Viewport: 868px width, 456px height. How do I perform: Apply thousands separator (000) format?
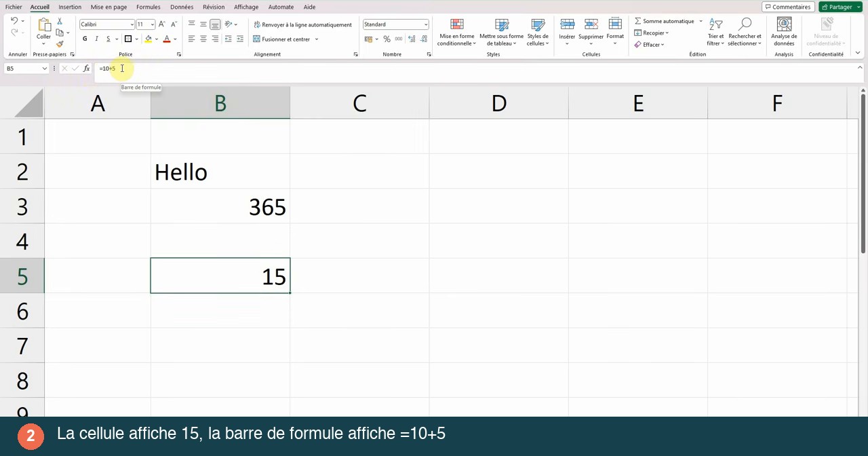tap(397, 39)
